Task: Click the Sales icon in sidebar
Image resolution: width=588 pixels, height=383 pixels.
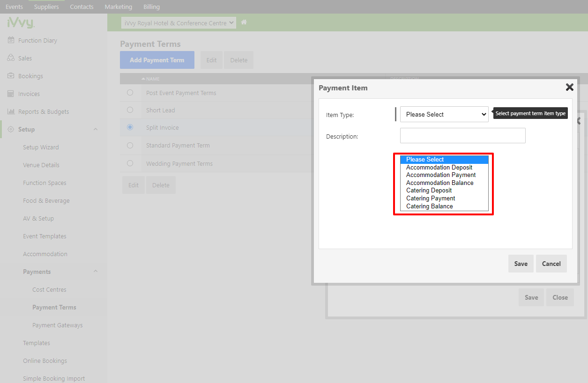Action: click(x=11, y=58)
